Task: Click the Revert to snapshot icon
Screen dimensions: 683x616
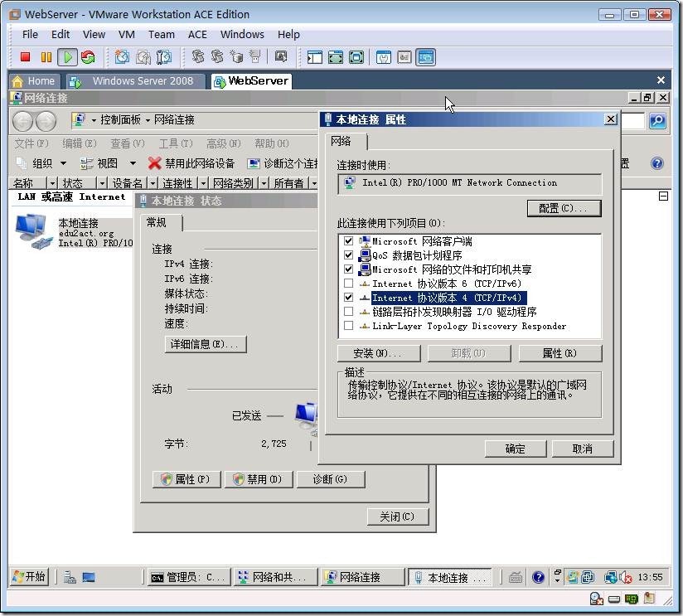Action: click(143, 57)
